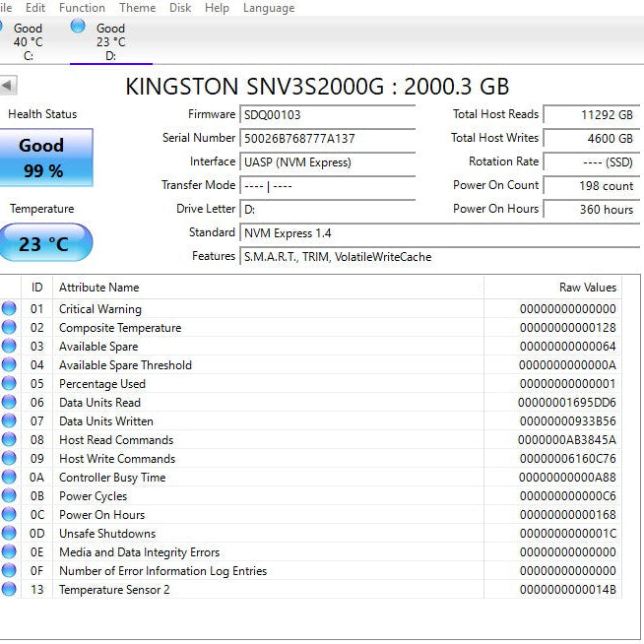Click the status icon of Power Cycles row
Image resolution: width=644 pixels, height=644 pixels.
tap(9, 495)
